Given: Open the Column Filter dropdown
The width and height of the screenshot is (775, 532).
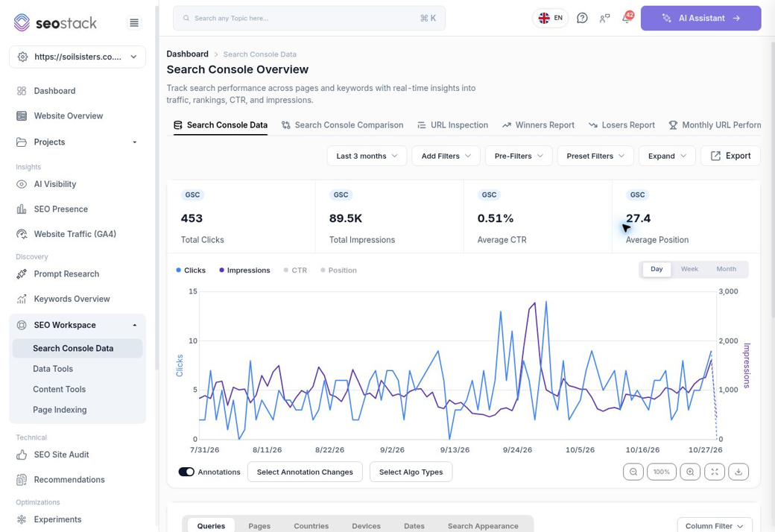Looking at the screenshot, I should coord(715,526).
